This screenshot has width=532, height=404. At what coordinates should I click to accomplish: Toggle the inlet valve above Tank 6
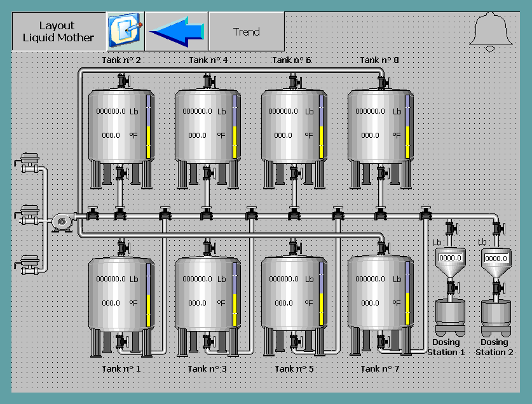coord(295,81)
